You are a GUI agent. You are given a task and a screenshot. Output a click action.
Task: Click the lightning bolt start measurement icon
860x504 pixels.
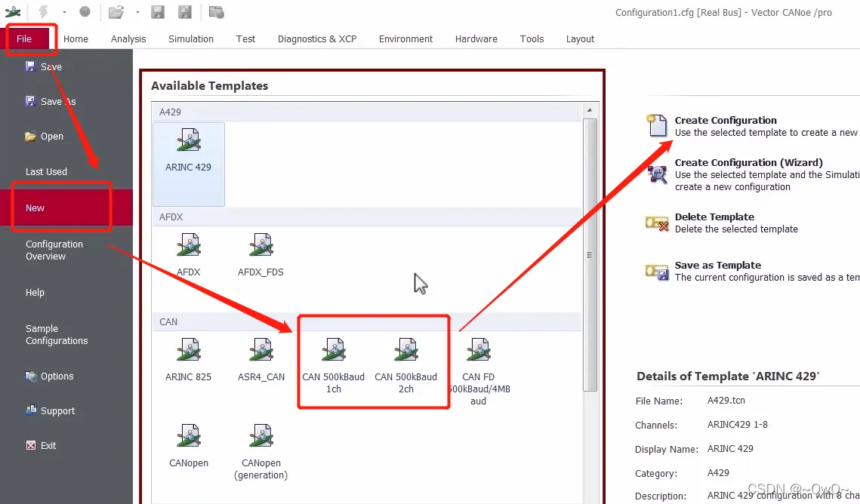(x=43, y=12)
